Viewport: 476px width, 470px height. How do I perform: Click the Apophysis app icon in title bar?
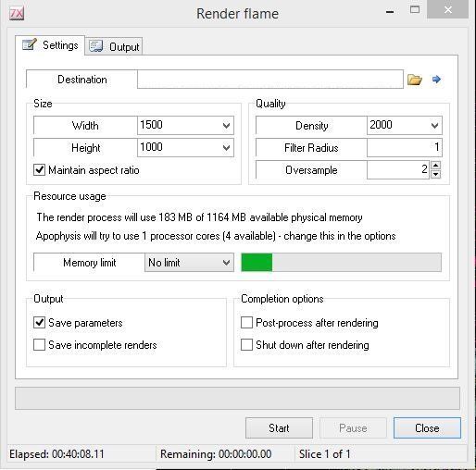[17, 14]
